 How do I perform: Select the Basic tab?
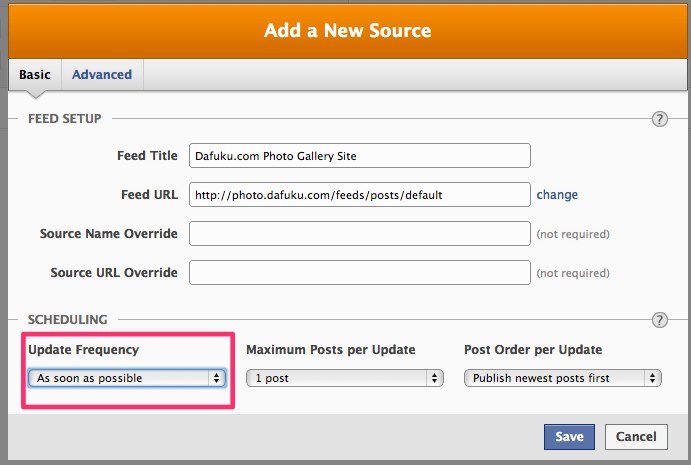tap(35, 74)
